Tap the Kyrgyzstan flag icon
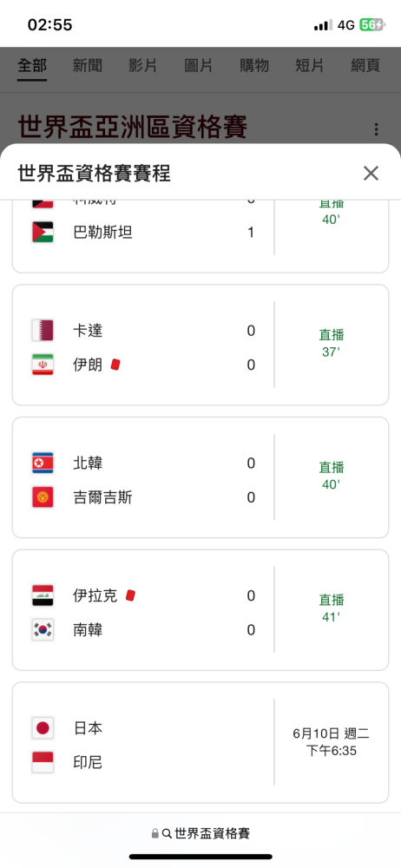The height and width of the screenshot is (868, 401). pos(43,497)
